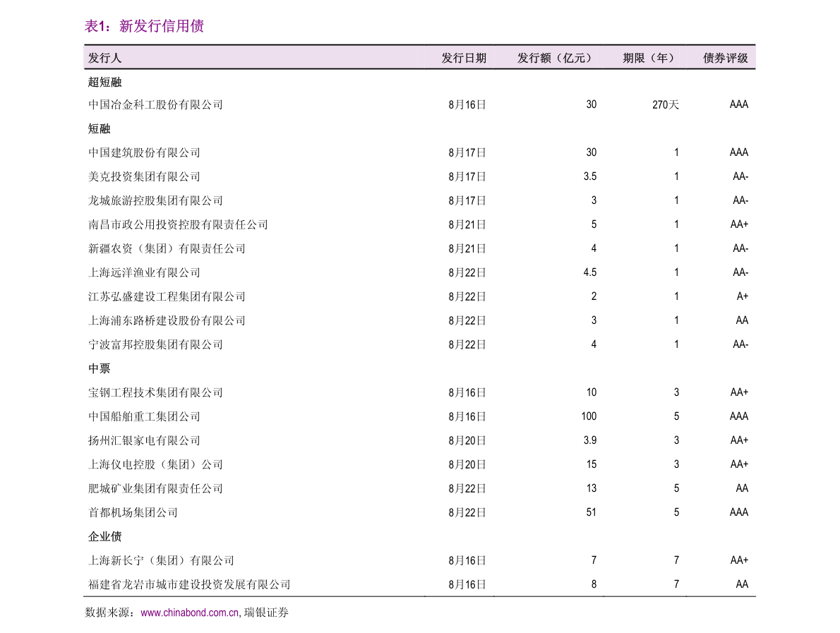Select issuer 上海浦东路桥建设股份有限公司
Image resolution: width=840 pixels, height=633 pixels.
(x=167, y=321)
